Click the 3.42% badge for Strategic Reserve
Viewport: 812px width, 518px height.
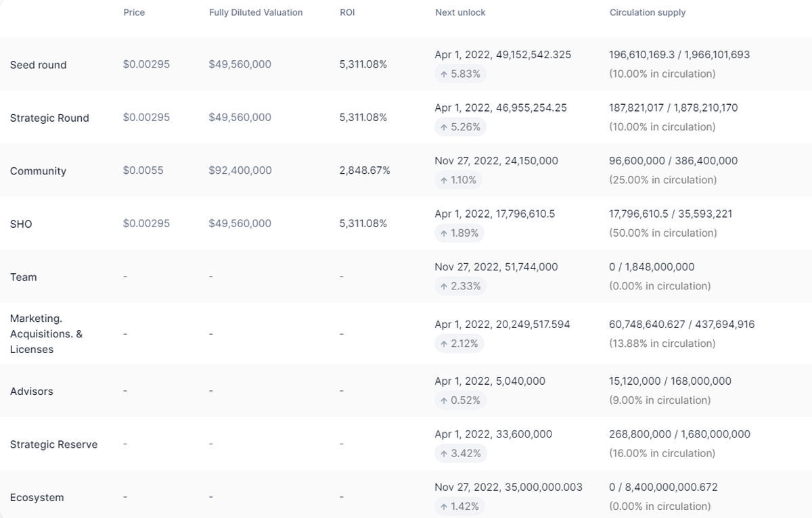pos(460,453)
